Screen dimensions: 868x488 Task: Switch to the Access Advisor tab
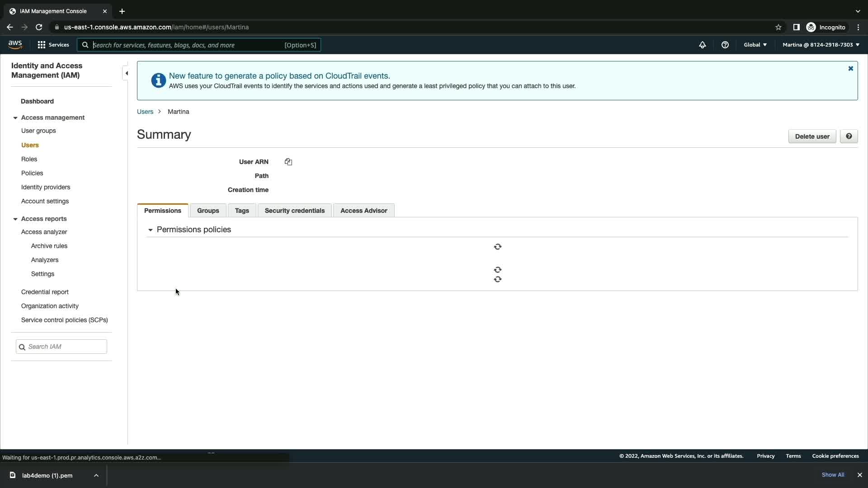(x=363, y=211)
